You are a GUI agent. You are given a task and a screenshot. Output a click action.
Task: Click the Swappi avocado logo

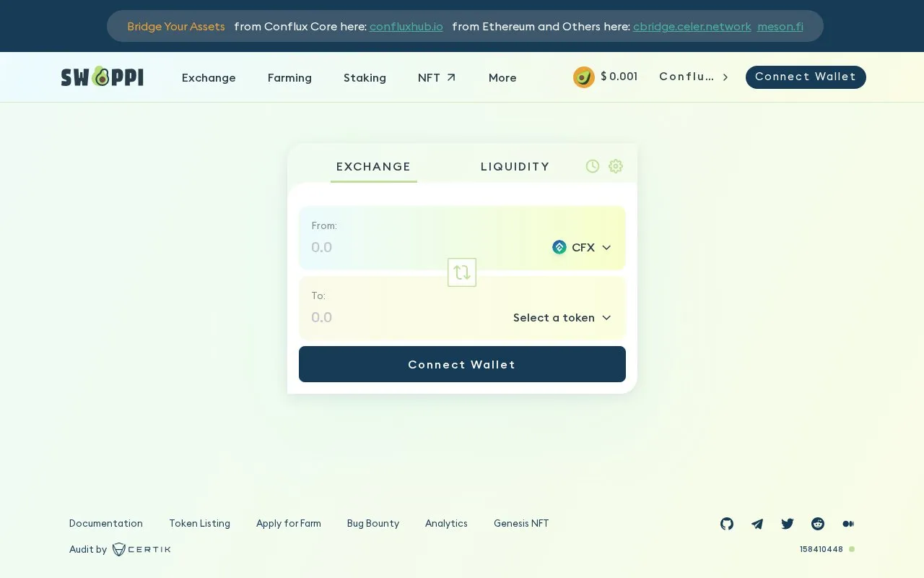[102, 77]
